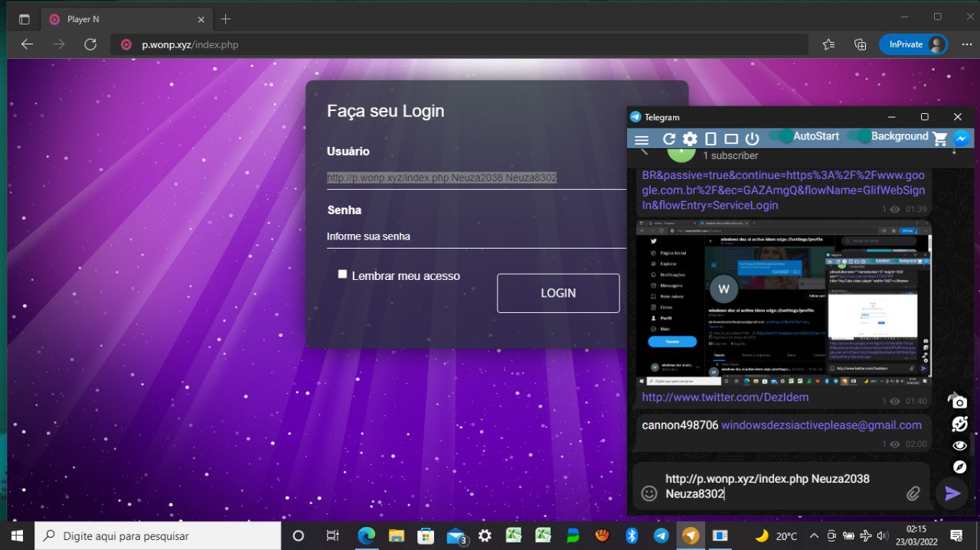Open the Mail app from taskbar
The height and width of the screenshot is (550, 980).
pyautogui.click(x=456, y=535)
